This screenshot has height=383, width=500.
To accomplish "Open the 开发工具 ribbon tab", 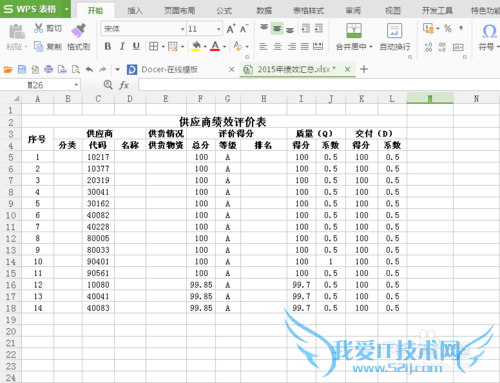I will click(x=437, y=11).
